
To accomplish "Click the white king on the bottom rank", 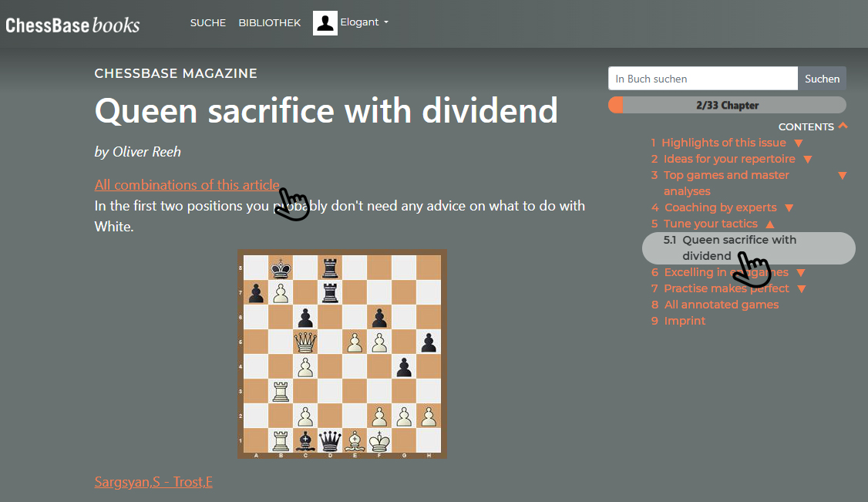I will [378, 441].
